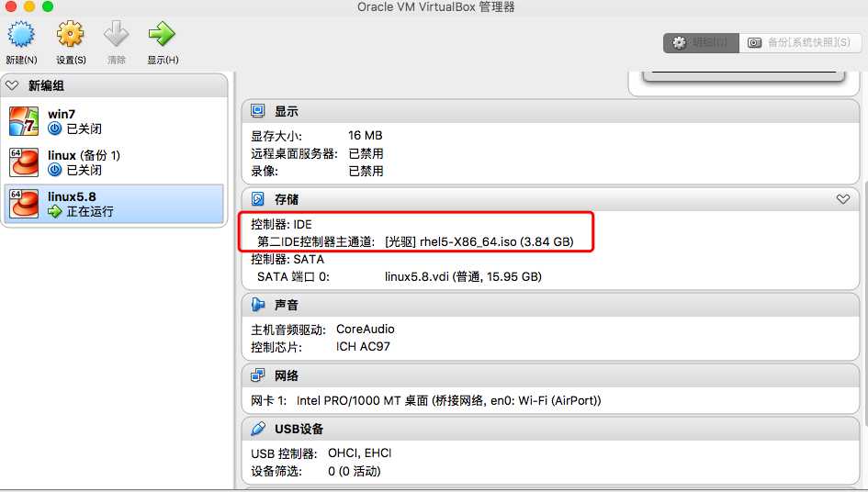Click the Display (显示) section monitor icon
Image resolution: width=868 pixels, height=492 pixels.
pos(258,111)
